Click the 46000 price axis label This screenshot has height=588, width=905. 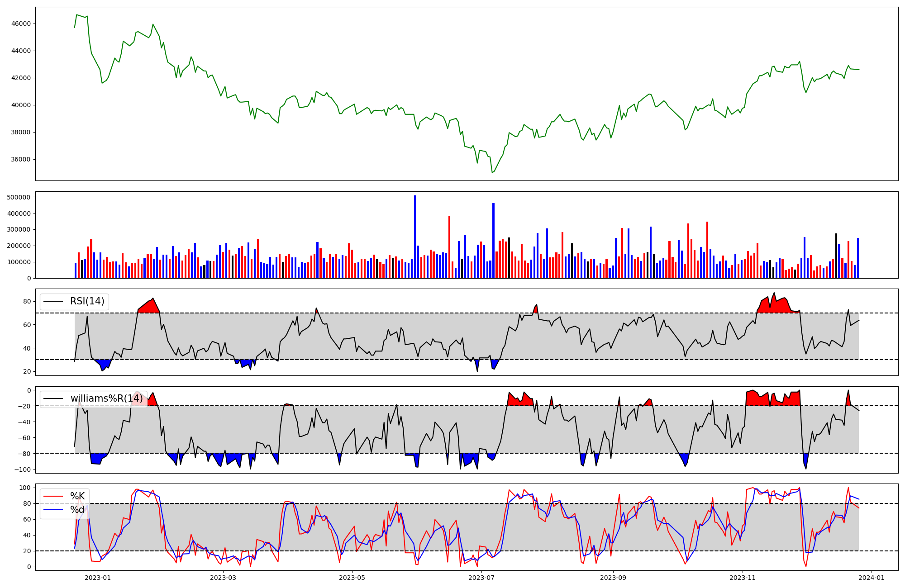(22, 24)
